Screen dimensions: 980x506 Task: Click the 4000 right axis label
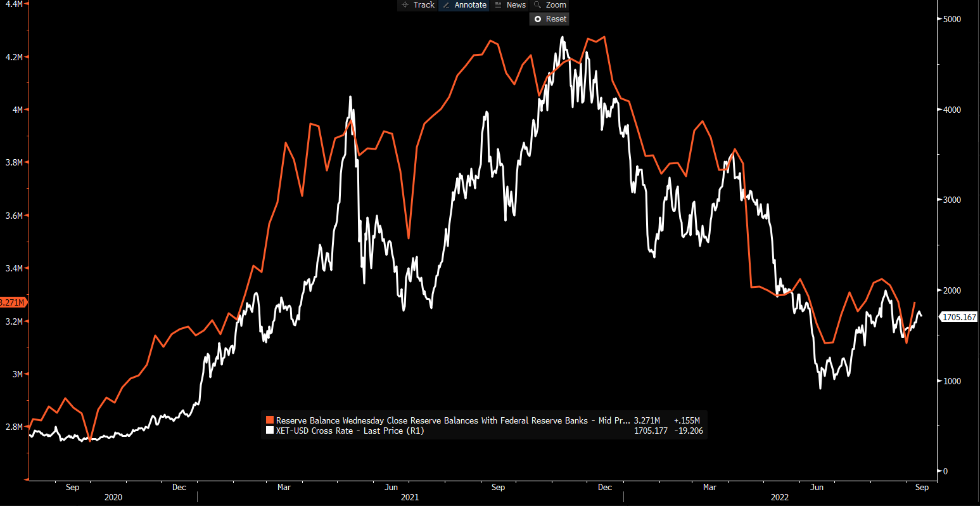[x=952, y=110]
